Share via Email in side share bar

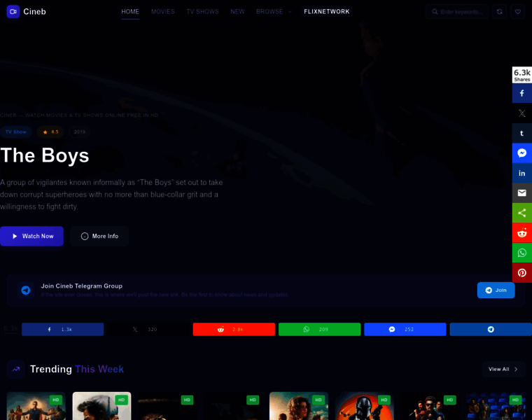click(x=521, y=193)
